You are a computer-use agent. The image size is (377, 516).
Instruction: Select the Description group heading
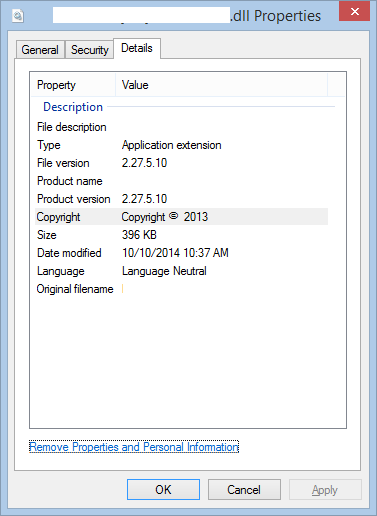click(73, 107)
